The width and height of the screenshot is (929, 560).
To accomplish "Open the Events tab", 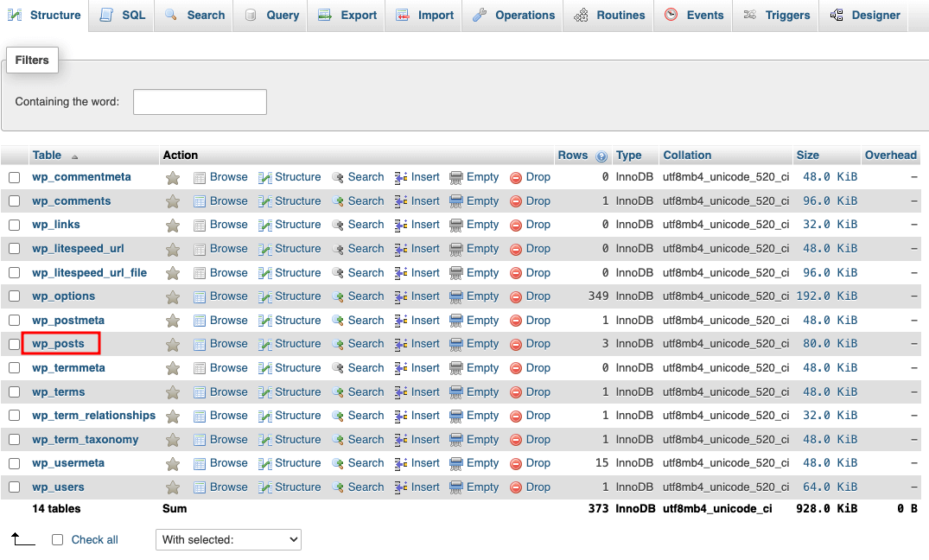I will (693, 15).
